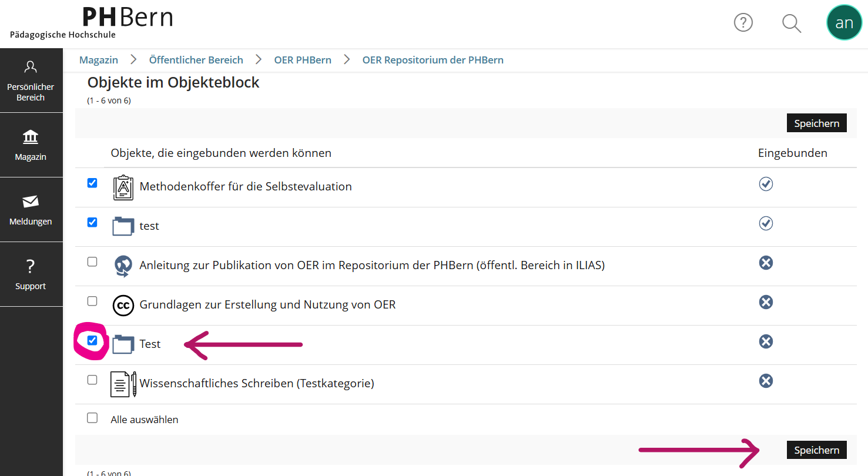Check the Grundlagen zur Erstellung checkbox
This screenshot has width=868, height=476.
tap(92, 301)
